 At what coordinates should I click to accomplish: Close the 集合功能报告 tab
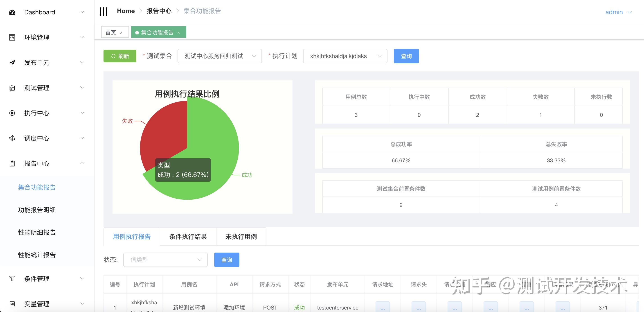click(x=178, y=33)
